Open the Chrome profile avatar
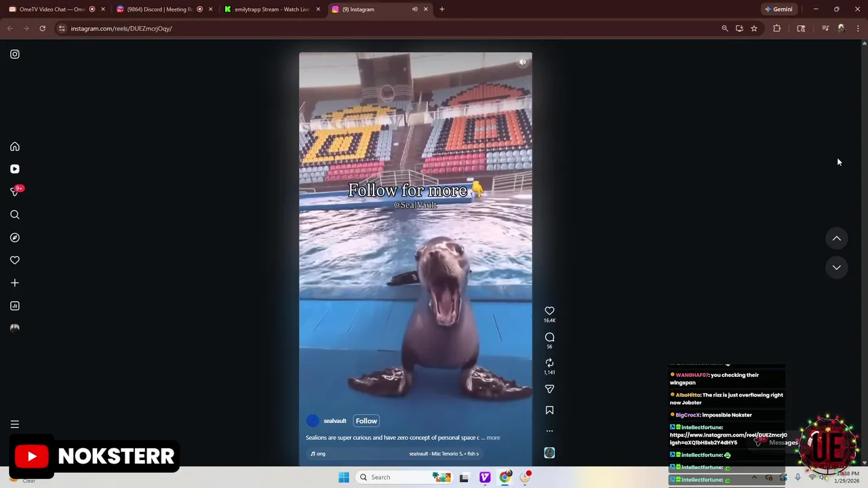This screenshot has width=868, height=488. [842, 28]
